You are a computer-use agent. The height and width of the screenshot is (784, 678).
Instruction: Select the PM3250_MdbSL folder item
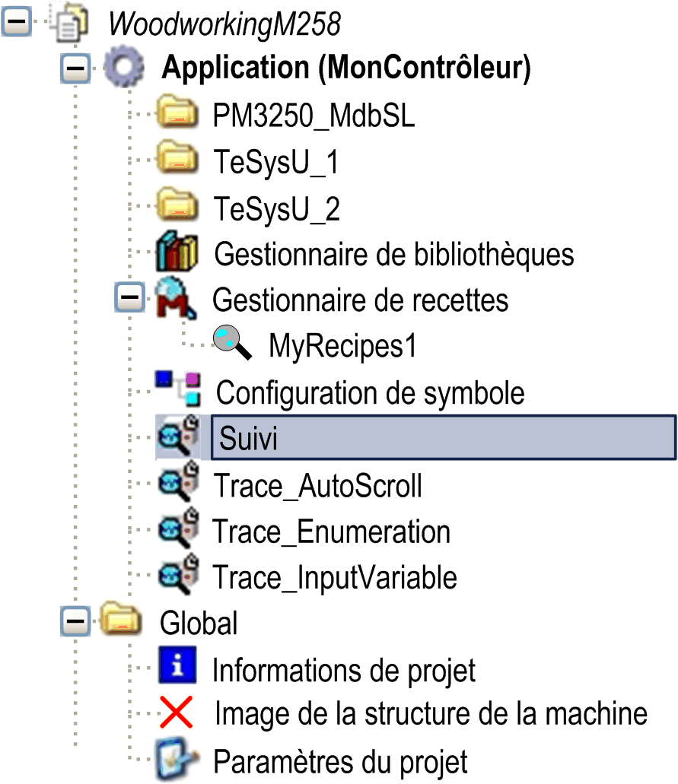(315, 116)
